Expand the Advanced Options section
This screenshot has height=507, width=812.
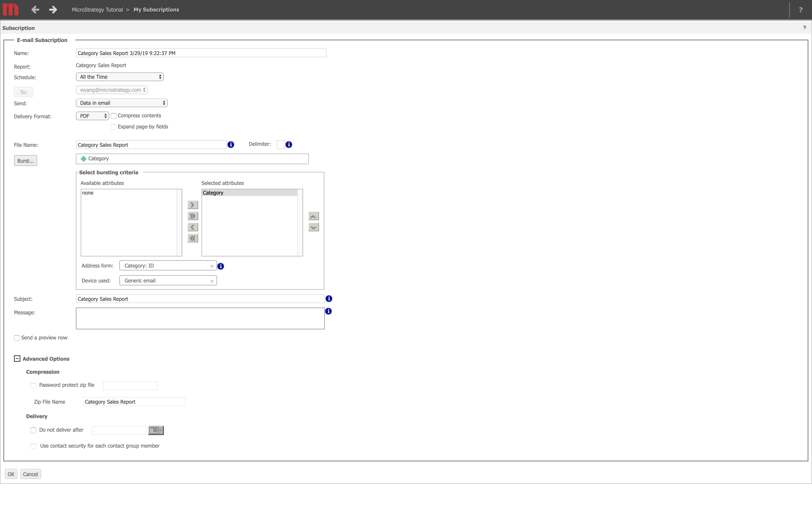pos(16,359)
